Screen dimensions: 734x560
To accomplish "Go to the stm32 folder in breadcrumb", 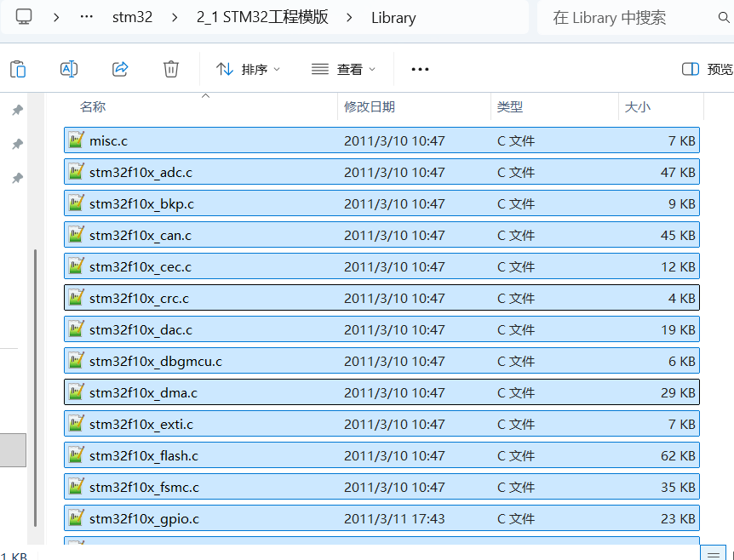I will (133, 17).
